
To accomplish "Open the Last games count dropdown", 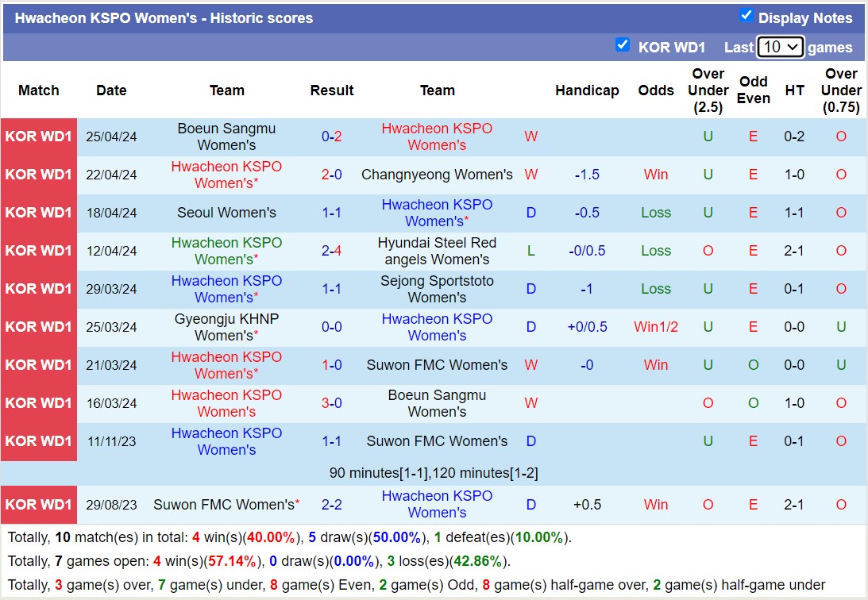I will coord(780,47).
